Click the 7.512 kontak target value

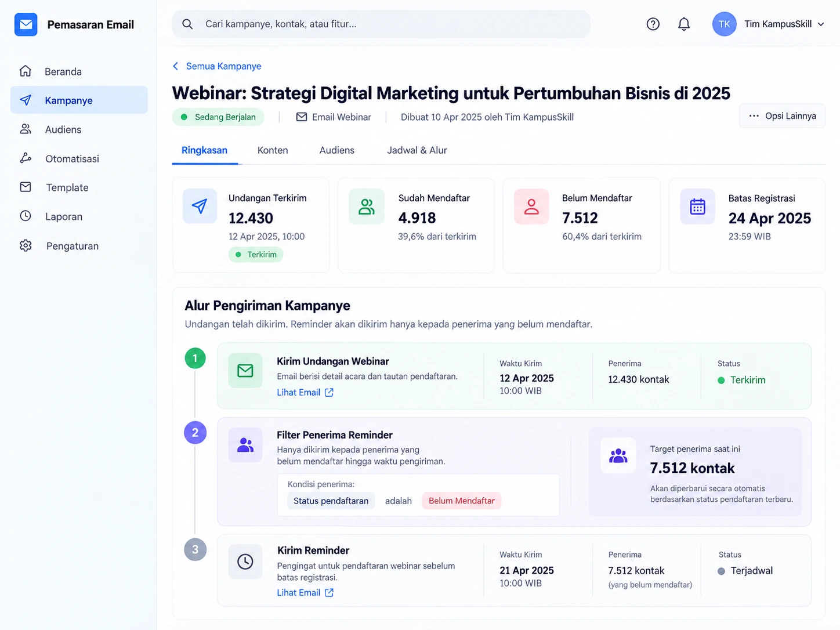coord(692,468)
